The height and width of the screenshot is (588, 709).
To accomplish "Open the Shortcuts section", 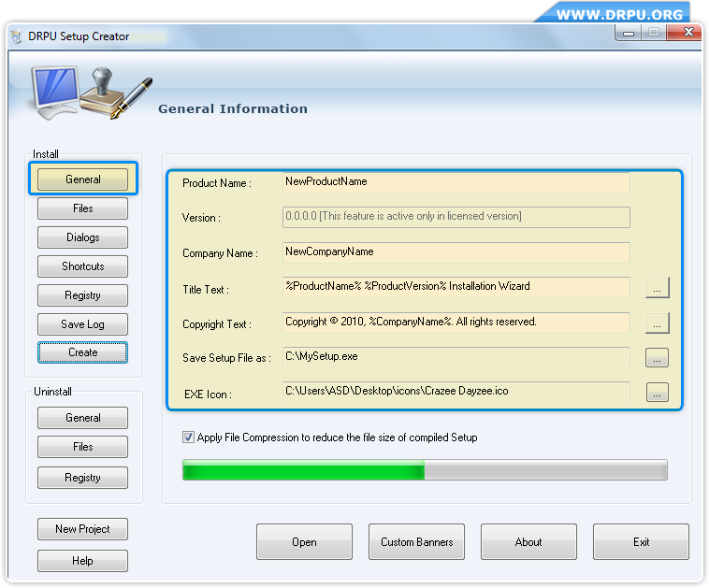I will [82, 266].
